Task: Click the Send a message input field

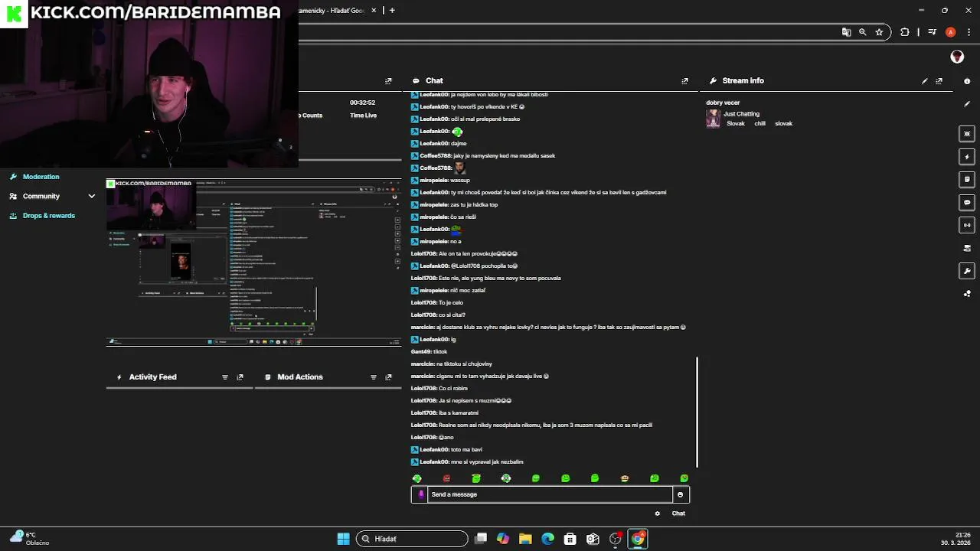Action: click(x=550, y=494)
